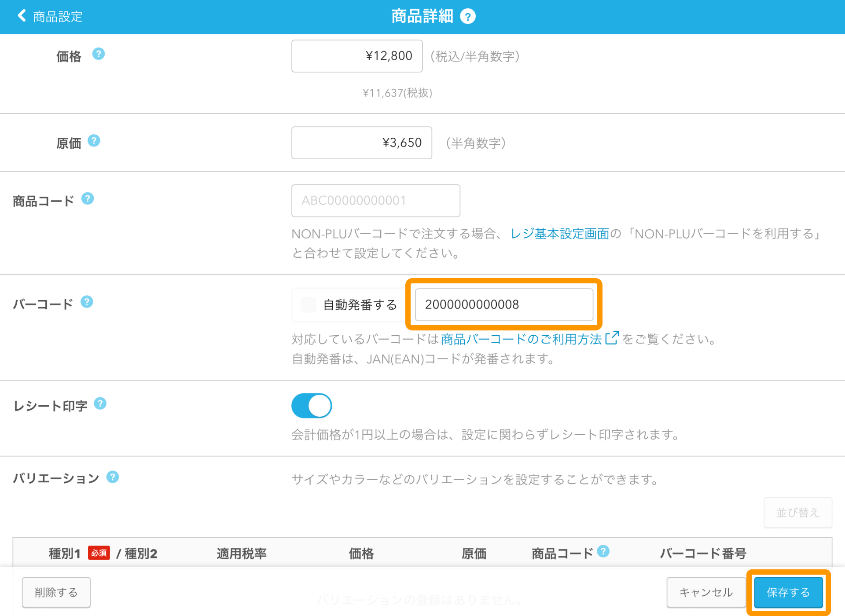The width and height of the screenshot is (845, 616).
Task: Turn off the レシート印字 toggle switch
Action: click(x=312, y=406)
